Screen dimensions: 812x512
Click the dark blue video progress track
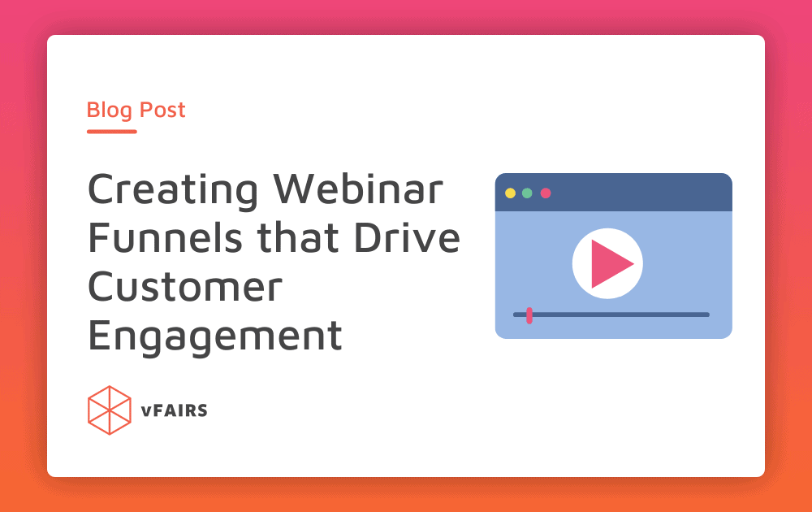tap(611, 315)
